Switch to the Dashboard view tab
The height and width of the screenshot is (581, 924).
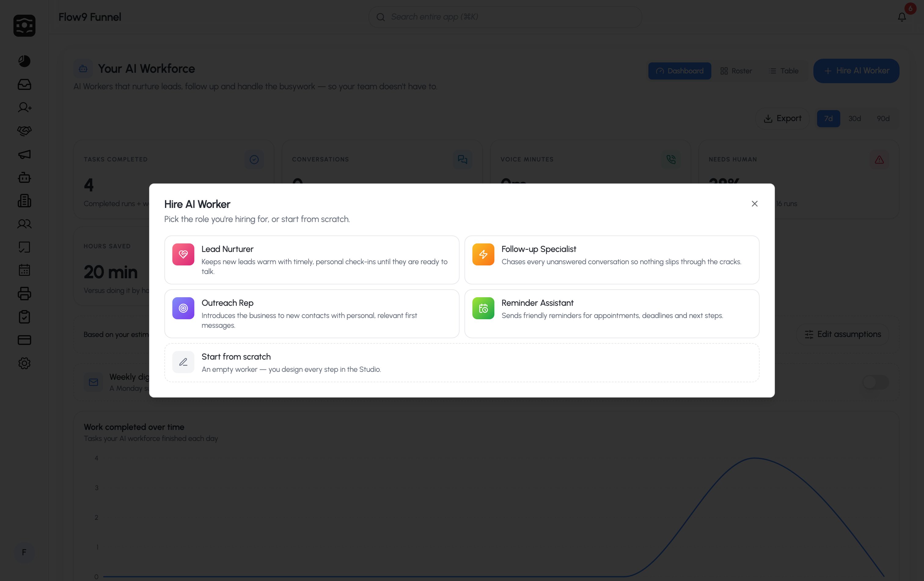pyautogui.click(x=680, y=71)
